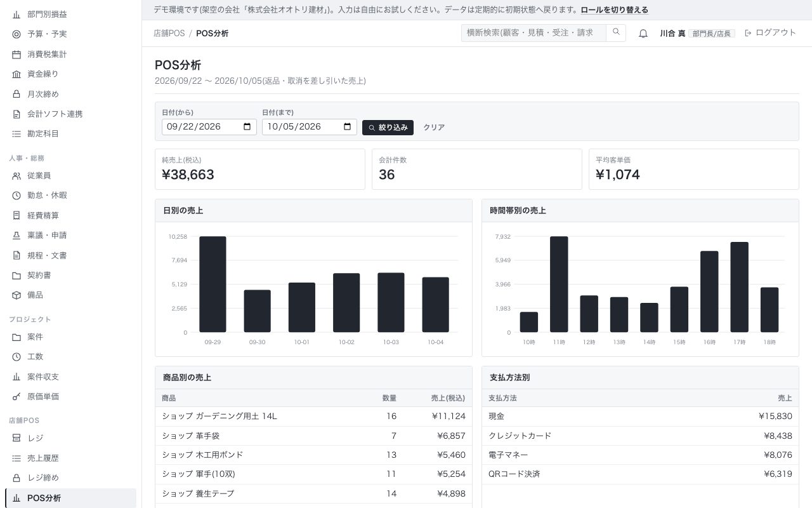
Task: Click the 会計ソフト連携 document icon
Action: [16, 114]
